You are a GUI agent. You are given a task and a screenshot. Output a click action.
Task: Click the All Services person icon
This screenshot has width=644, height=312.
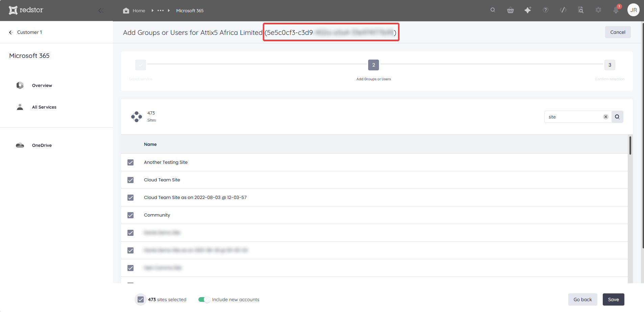(20, 107)
